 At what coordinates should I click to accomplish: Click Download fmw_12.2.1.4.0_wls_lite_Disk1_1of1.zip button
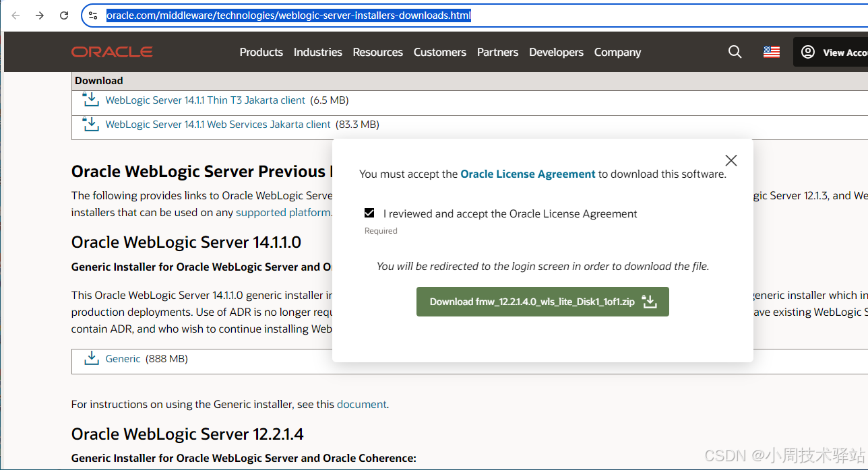point(542,302)
